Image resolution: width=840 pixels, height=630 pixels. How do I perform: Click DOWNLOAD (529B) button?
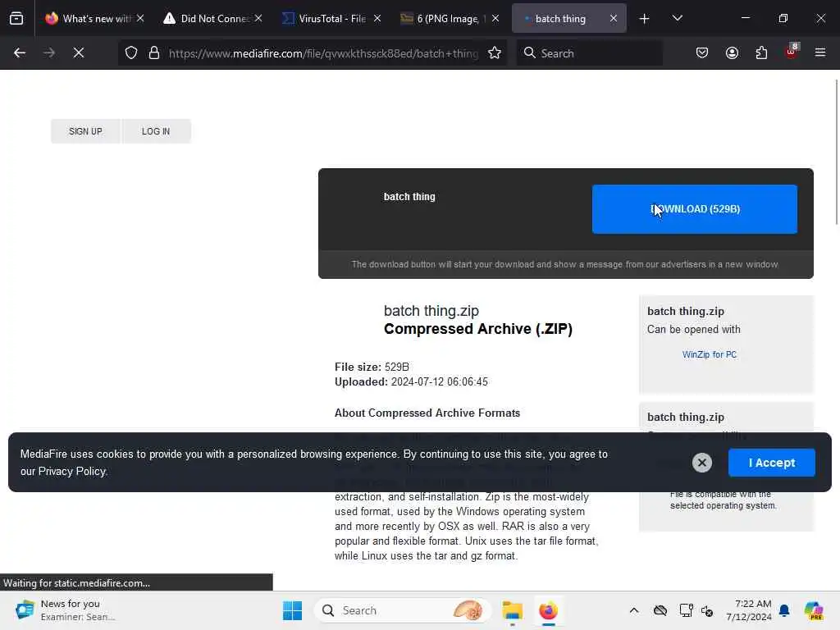pos(694,209)
